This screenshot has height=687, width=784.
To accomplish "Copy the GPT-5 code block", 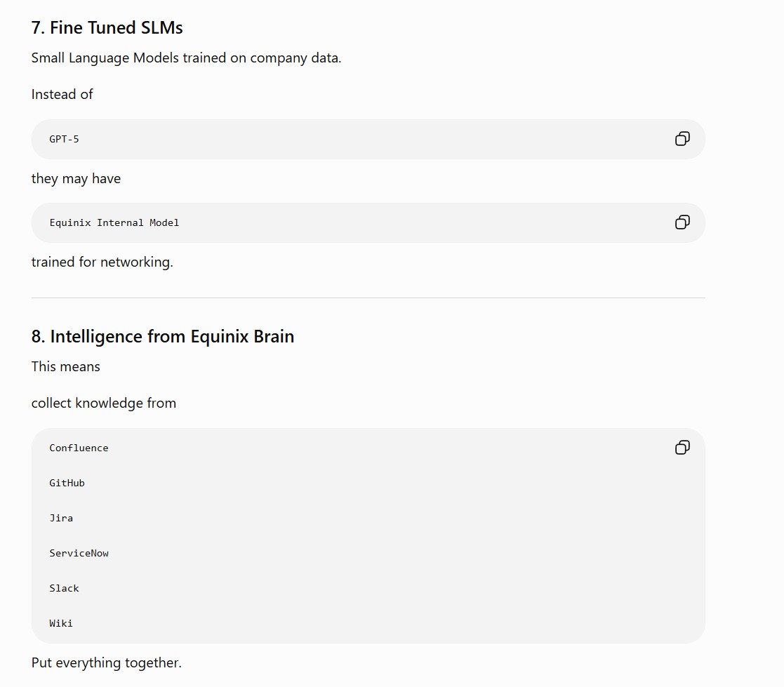I will 682,138.
